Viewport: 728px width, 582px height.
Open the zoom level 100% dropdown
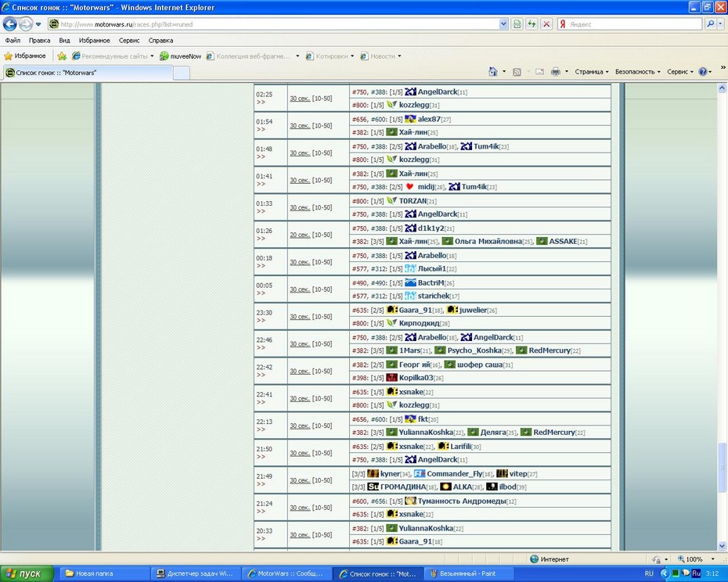point(712,559)
